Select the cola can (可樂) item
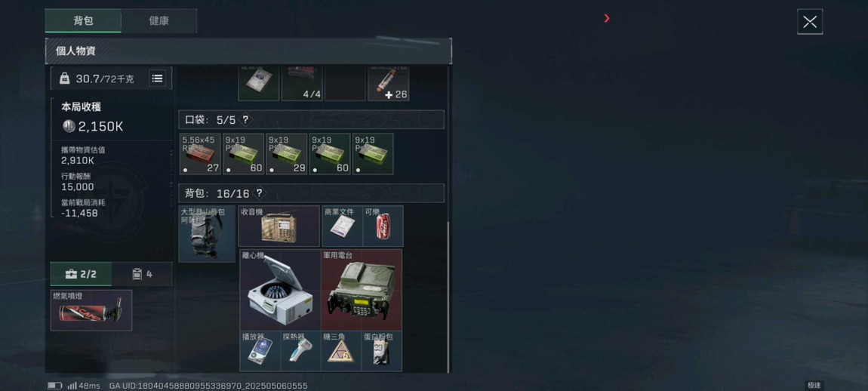 click(x=383, y=226)
